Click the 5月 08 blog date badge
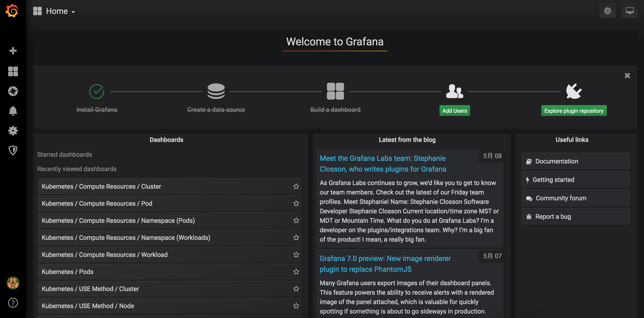 (x=491, y=156)
